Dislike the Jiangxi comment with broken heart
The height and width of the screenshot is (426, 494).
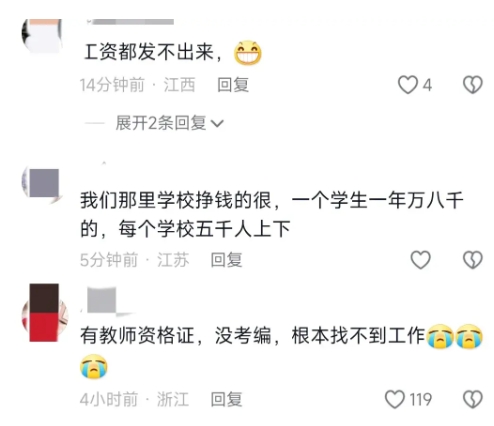tap(473, 85)
